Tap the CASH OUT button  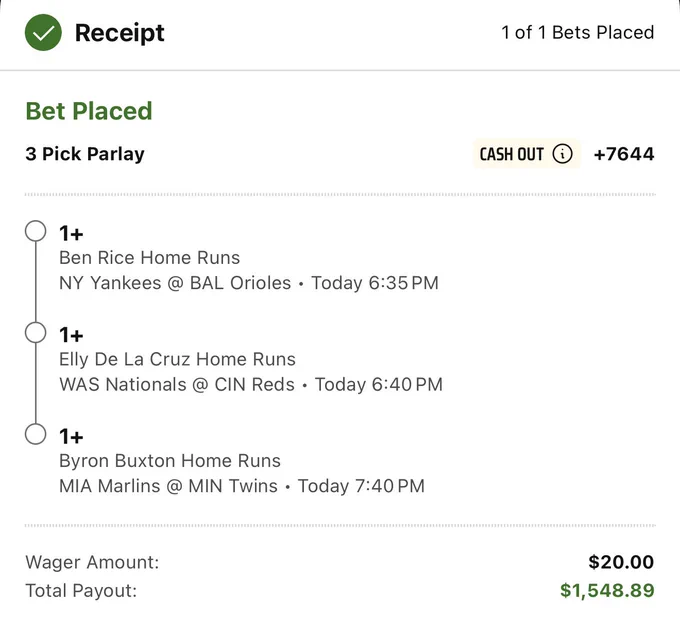point(526,154)
